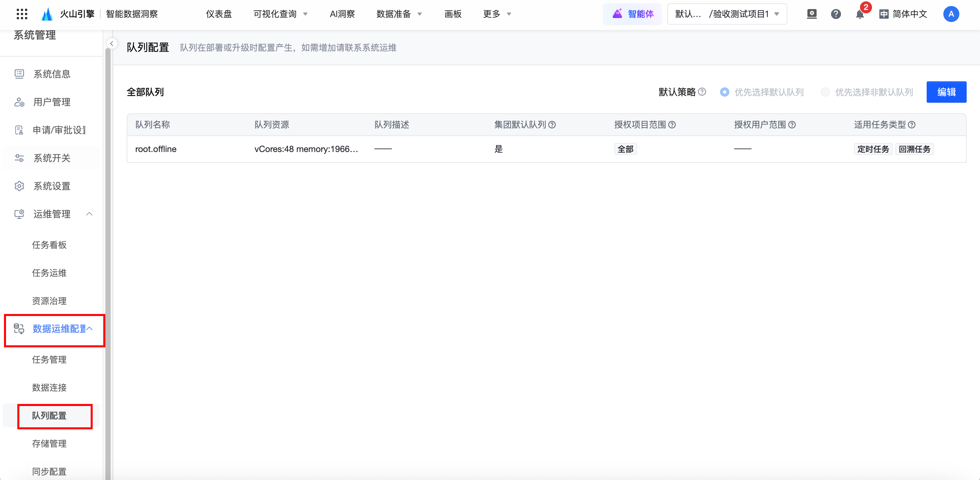Open the 仪表盘 top navigation item
This screenshot has height=480, width=980.
(219, 14)
